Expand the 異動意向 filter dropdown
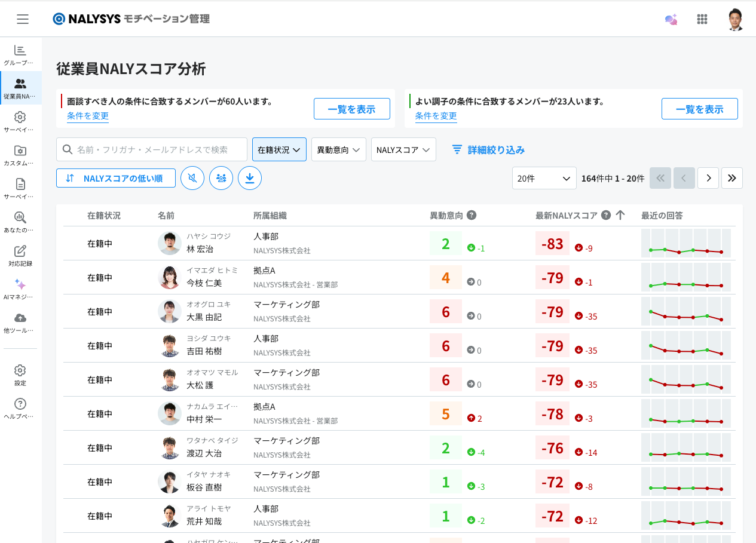Viewport: 756px width, 543px height. point(338,150)
